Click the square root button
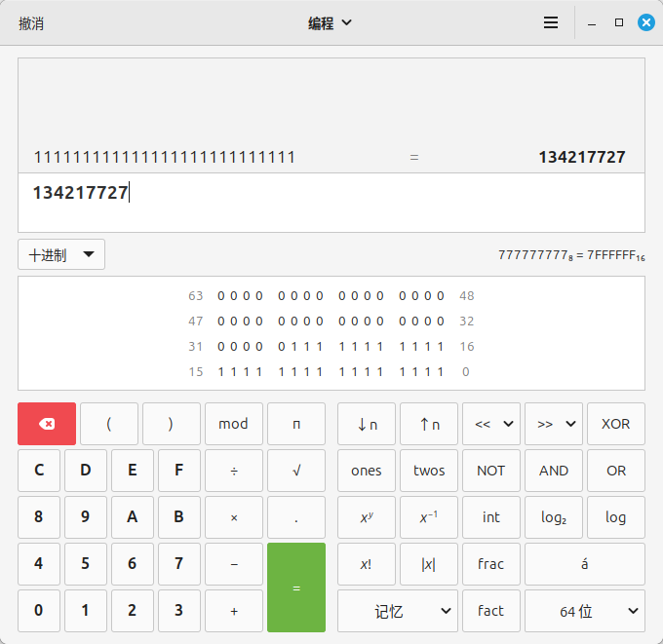 pos(296,471)
